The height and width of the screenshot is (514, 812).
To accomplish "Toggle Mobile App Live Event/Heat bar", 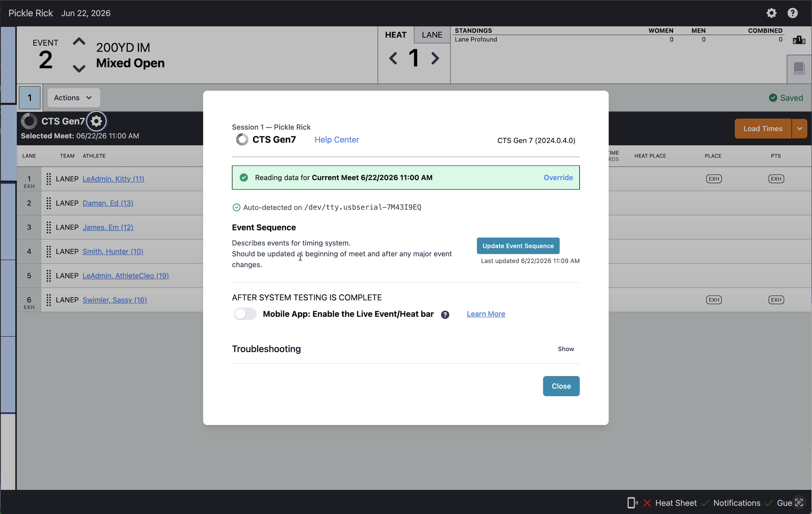I will coord(245,314).
